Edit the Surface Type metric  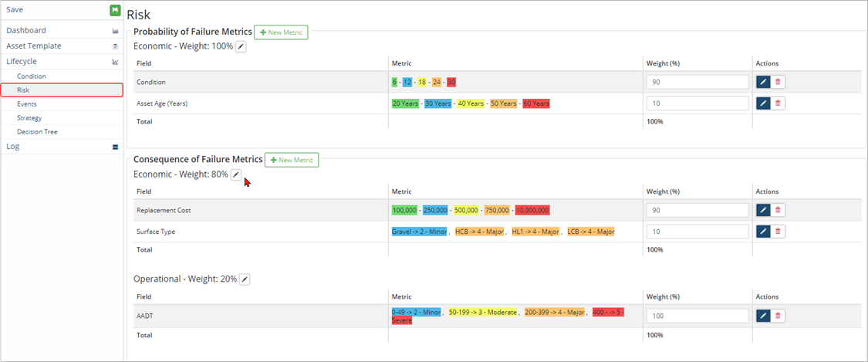coord(763,231)
